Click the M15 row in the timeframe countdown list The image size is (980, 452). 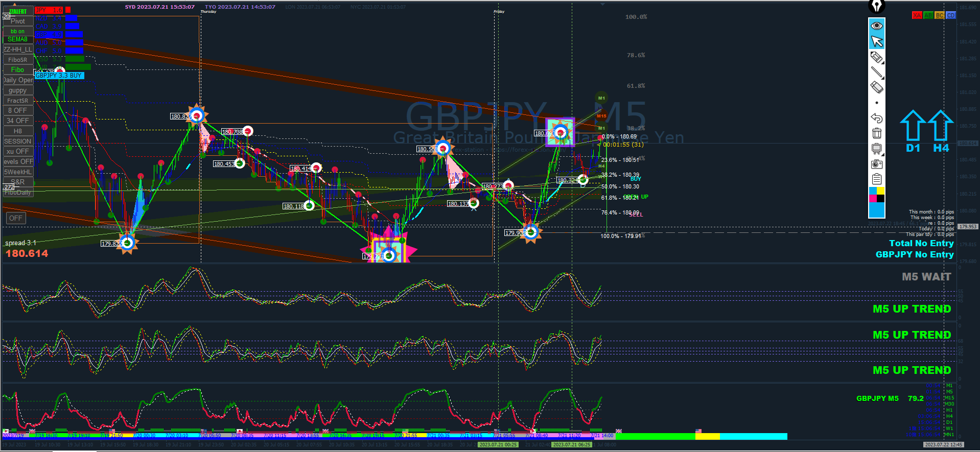click(940, 398)
